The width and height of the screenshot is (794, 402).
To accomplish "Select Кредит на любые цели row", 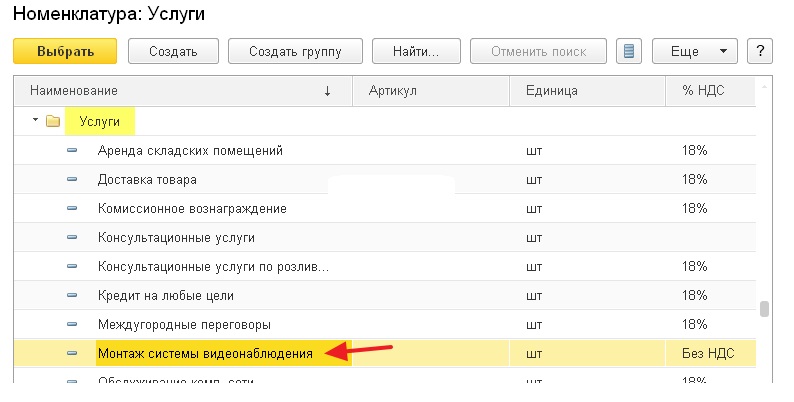I will click(x=385, y=295).
